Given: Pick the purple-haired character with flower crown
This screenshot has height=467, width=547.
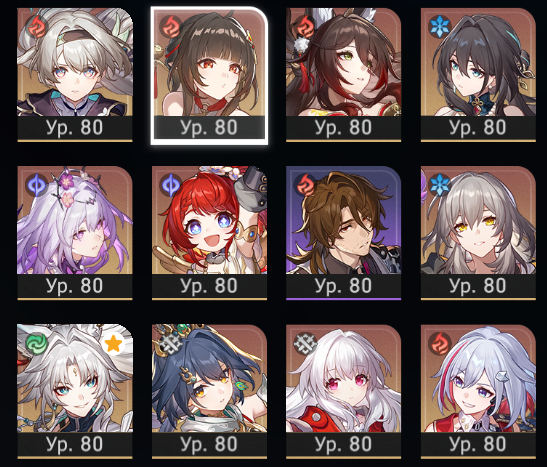Looking at the screenshot, I should tap(75, 233).
